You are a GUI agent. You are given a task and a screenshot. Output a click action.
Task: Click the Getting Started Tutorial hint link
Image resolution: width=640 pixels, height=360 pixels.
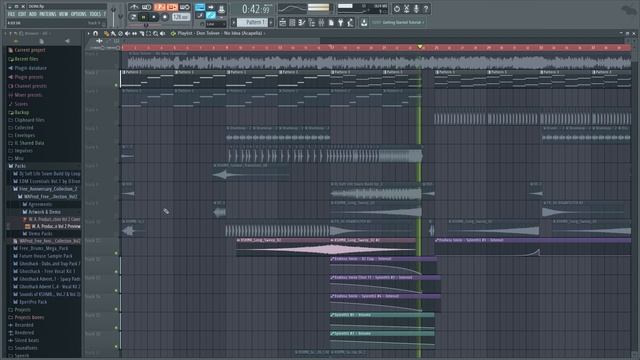(402, 22)
